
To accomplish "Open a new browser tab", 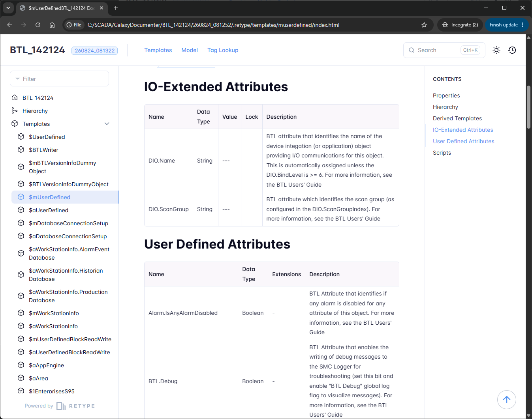I will (x=116, y=8).
